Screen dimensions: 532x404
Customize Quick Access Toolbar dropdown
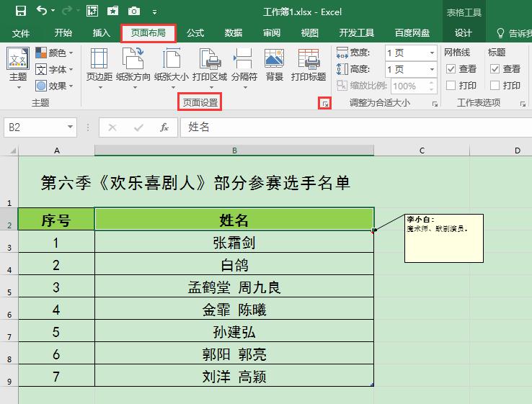pos(154,12)
